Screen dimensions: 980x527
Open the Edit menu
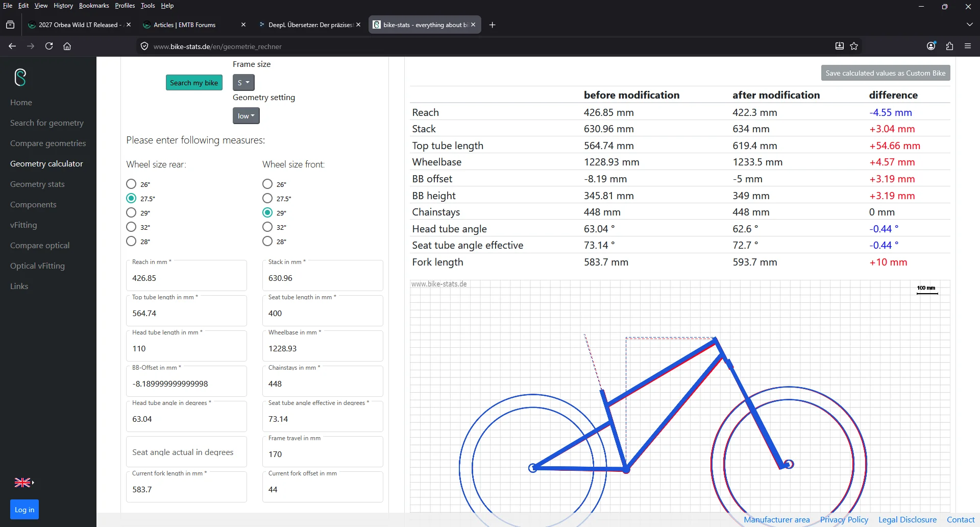pos(23,6)
